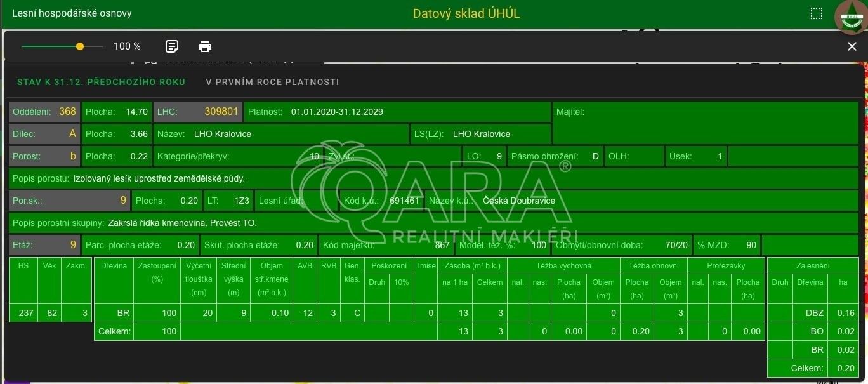
Task: Select the Dílec A field
Action: (x=44, y=134)
